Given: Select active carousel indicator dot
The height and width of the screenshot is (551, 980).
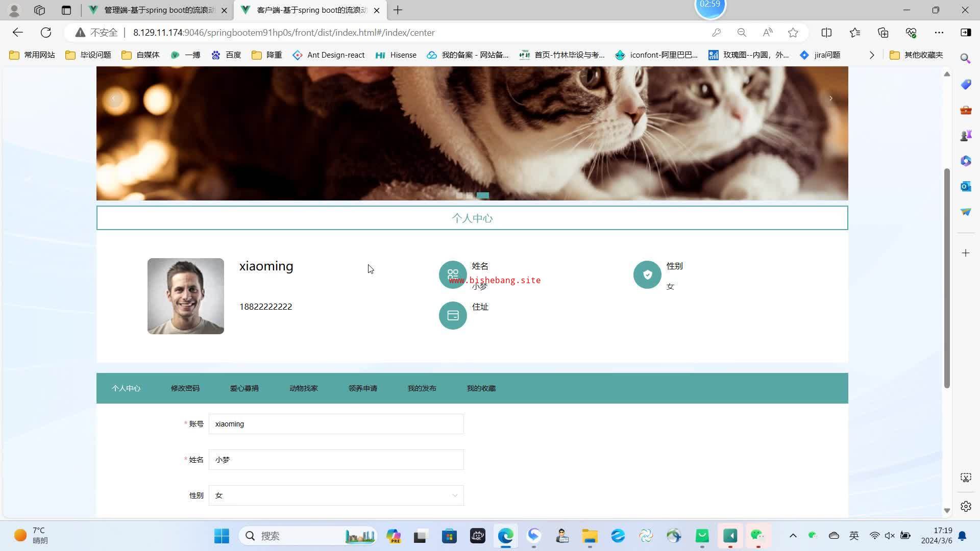Looking at the screenshot, I should click(x=483, y=195).
